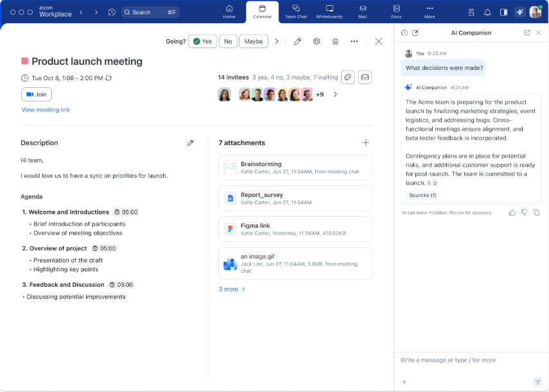
Task: Choose Maybe as attendance response
Action: click(x=254, y=41)
